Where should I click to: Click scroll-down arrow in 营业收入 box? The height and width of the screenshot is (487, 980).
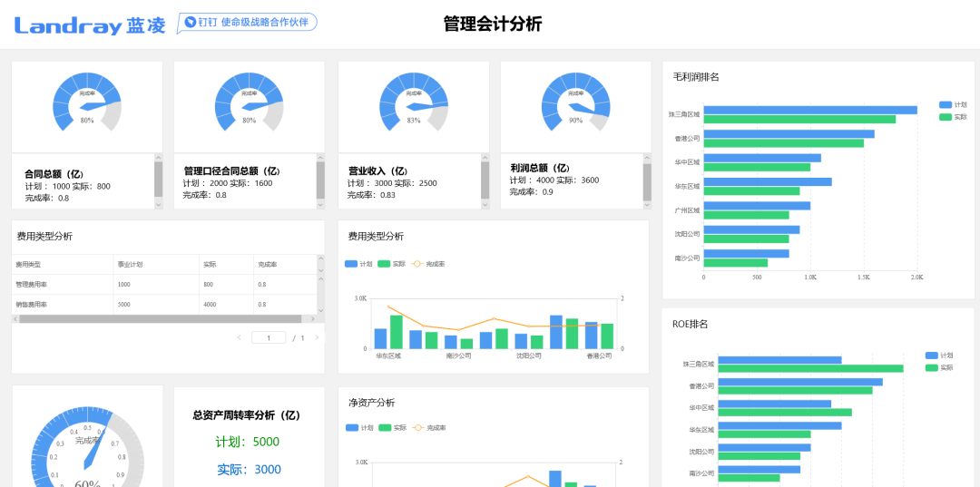[485, 204]
